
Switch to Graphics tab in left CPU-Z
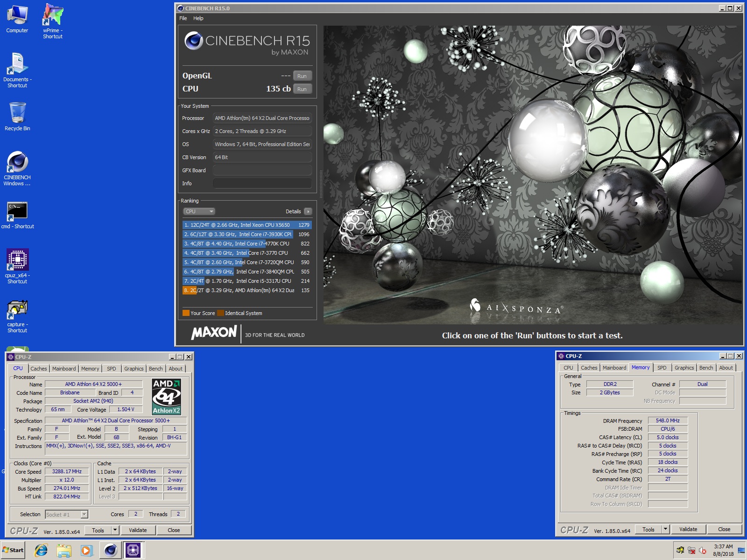click(x=134, y=369)
